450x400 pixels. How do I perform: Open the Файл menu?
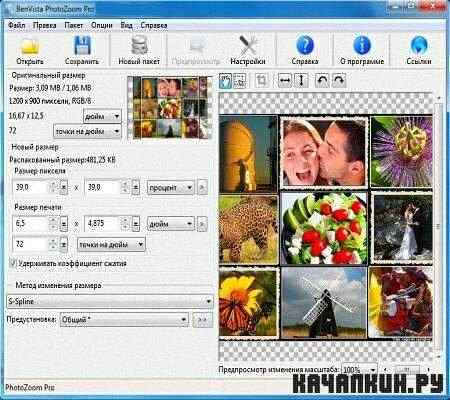tap(17, 25)
